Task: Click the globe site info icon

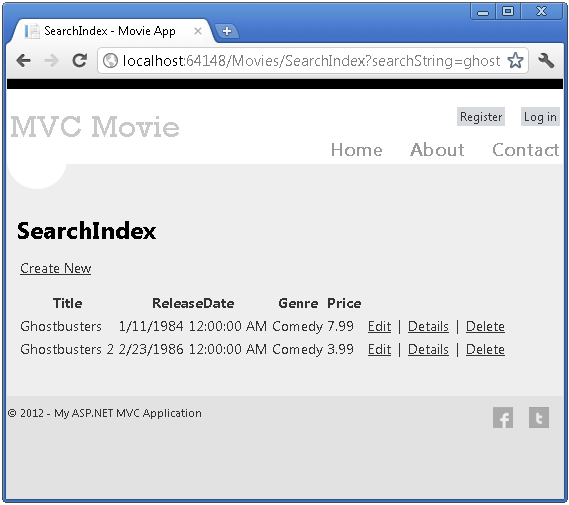Action: click(x=110, y=61)
